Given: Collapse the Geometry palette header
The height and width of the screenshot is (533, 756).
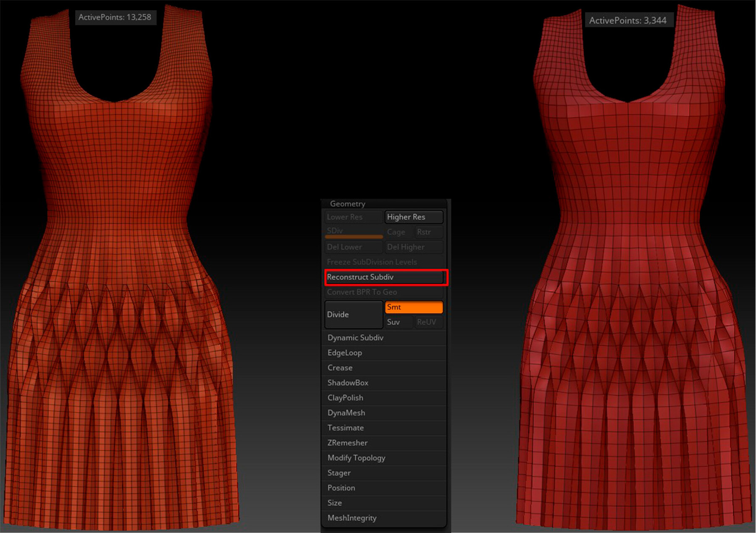Looking at the screenshot, I should tap(347, 204).
